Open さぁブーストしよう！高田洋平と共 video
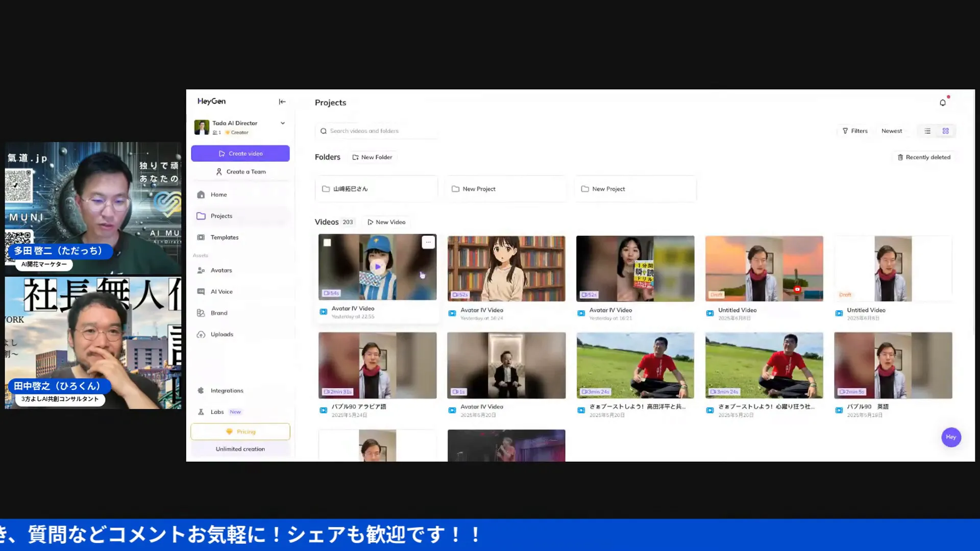 pyautogui.click(x=635, y=365)
